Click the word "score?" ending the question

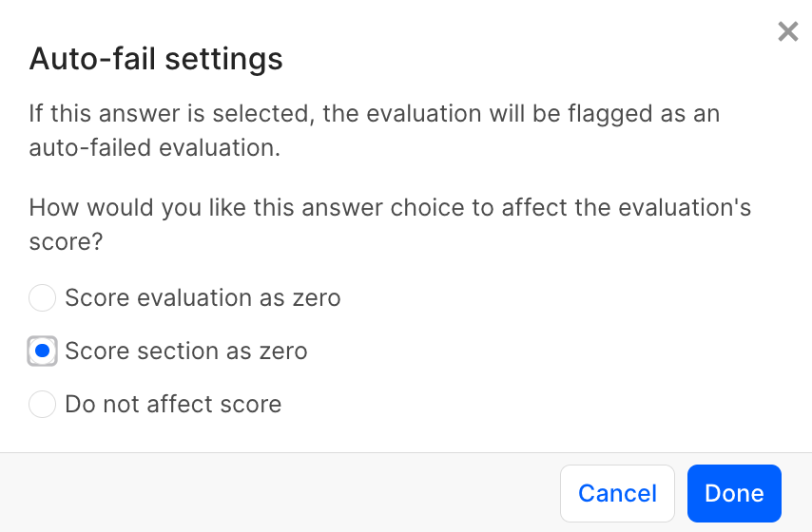pyautogui.click(x=67, y=242)
